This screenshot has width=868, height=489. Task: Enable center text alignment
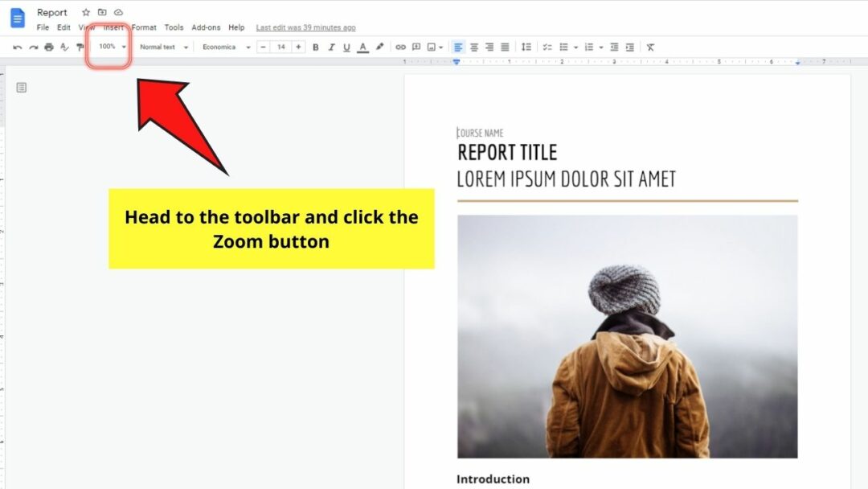[473, 47]
